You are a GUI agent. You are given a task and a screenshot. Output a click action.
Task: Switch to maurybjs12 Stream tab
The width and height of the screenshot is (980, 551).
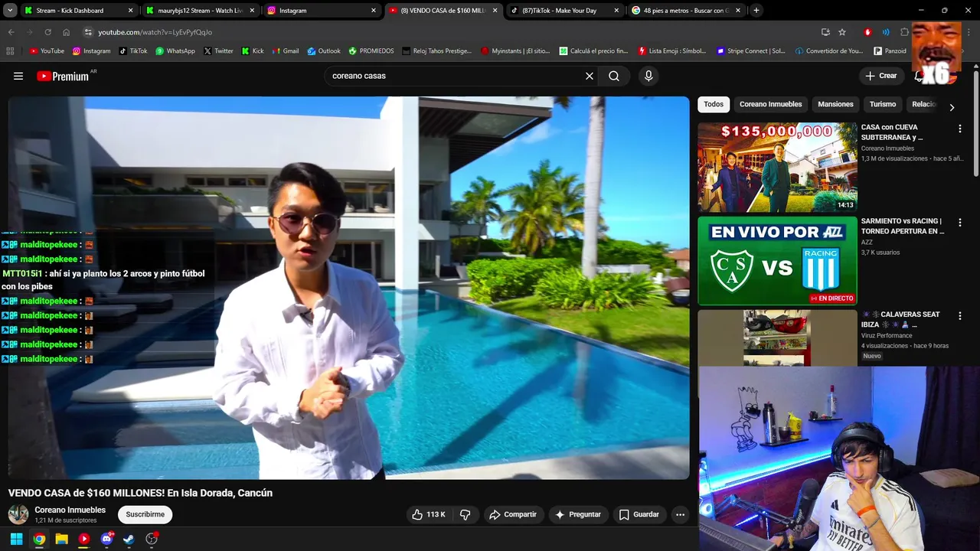[201, 11]
